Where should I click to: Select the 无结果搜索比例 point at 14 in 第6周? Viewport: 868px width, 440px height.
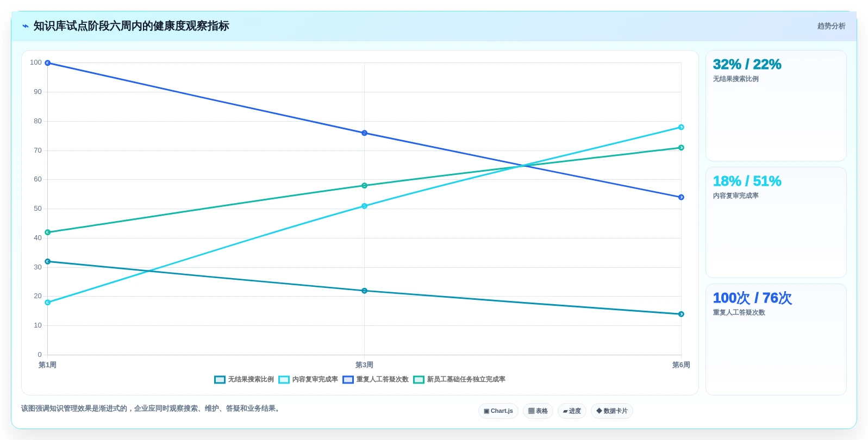click(681, 314)
